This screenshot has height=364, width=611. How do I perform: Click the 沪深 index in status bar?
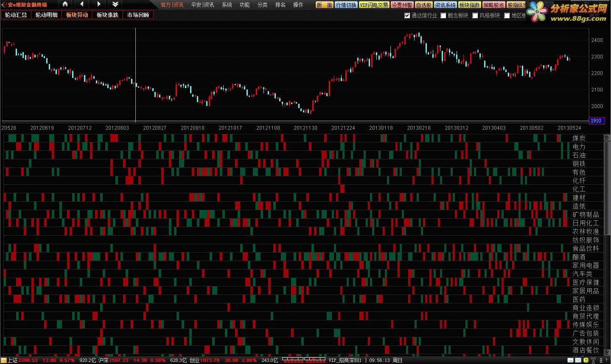tap(103, 360)
